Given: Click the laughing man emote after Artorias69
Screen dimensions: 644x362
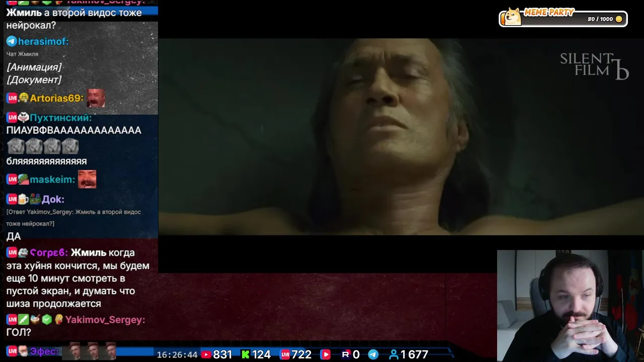Looking at the screenshot, I should [x=96, y=98].
